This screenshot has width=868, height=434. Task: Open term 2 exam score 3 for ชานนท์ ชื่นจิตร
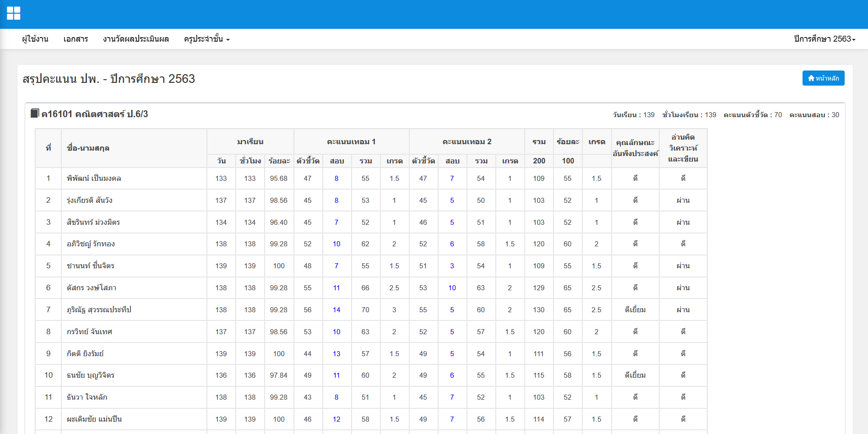452,266
